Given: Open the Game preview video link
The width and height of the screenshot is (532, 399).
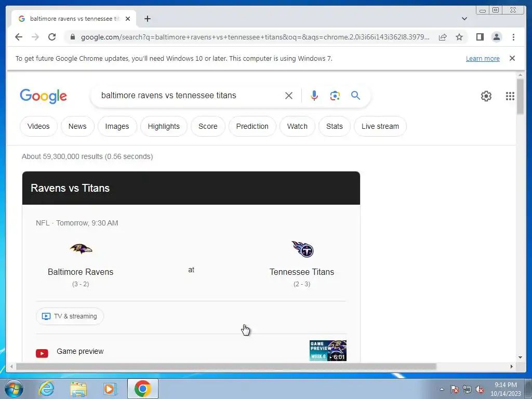Looking at the screenshot, I should point(80,351).
